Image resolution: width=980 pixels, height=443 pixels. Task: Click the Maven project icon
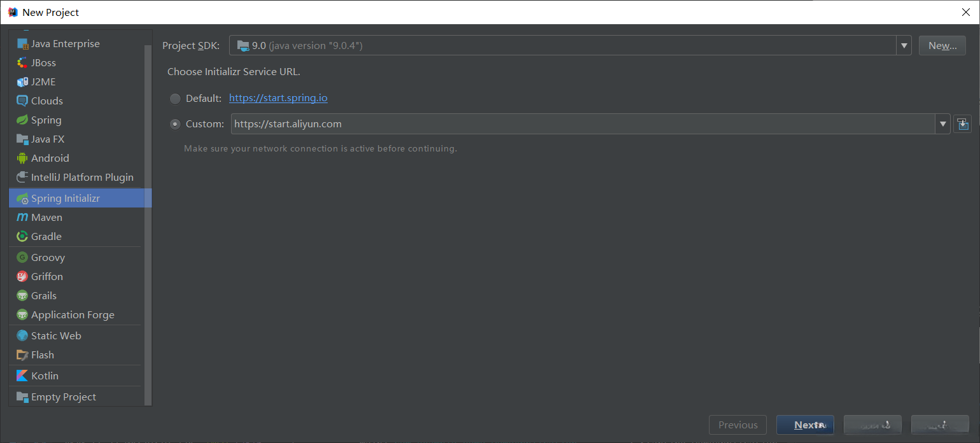coord(23,218)
